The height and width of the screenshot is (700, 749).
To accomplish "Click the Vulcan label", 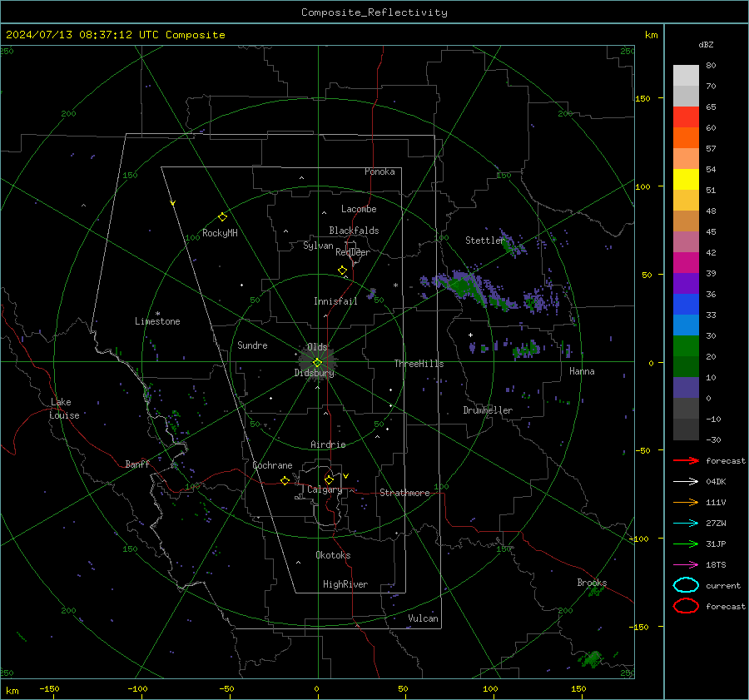I will [424, 618].
